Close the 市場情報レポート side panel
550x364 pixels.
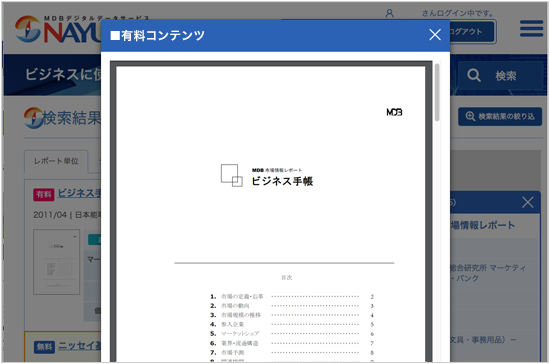pos(528,202)
